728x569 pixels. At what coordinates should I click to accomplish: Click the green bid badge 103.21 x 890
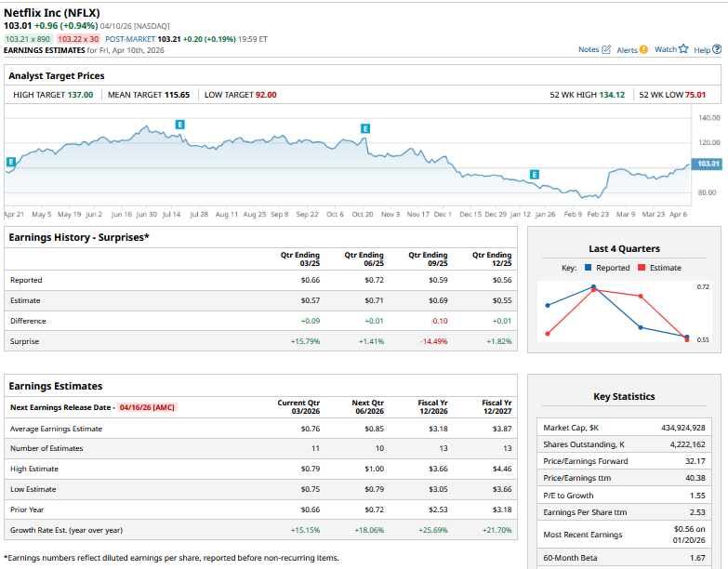[29, 39]
